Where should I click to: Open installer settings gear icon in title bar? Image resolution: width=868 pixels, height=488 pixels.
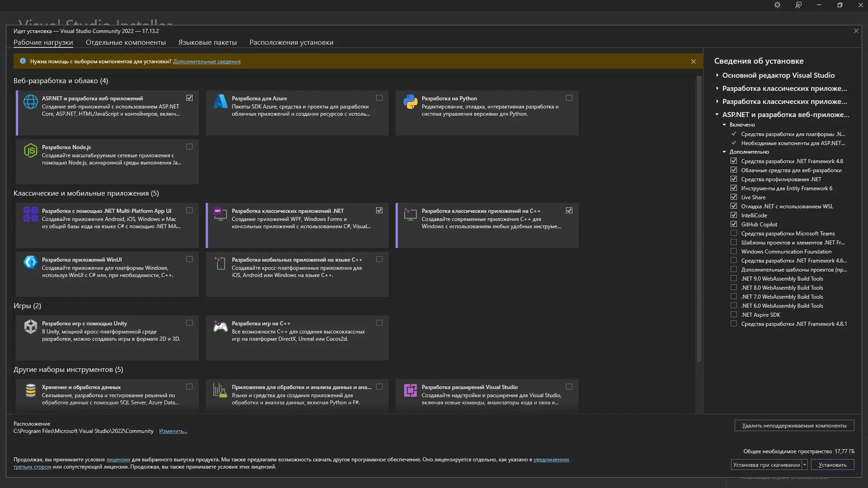(777, 5)
